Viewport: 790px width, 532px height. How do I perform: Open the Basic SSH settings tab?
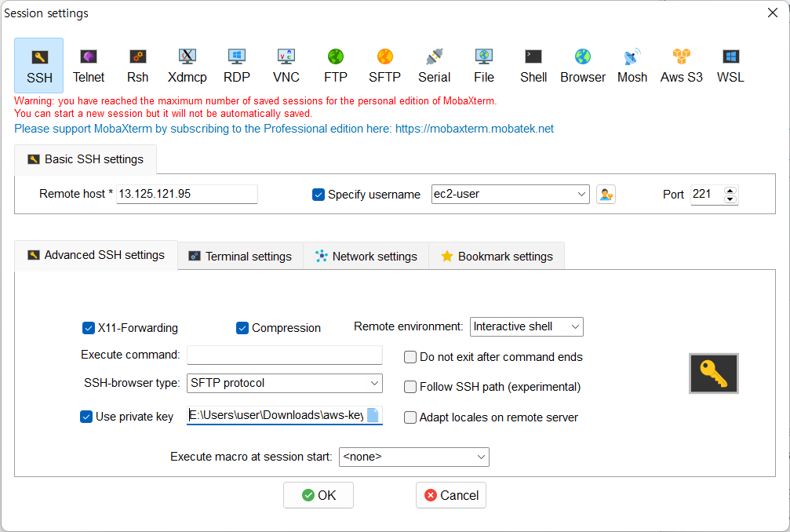(86, 160)
